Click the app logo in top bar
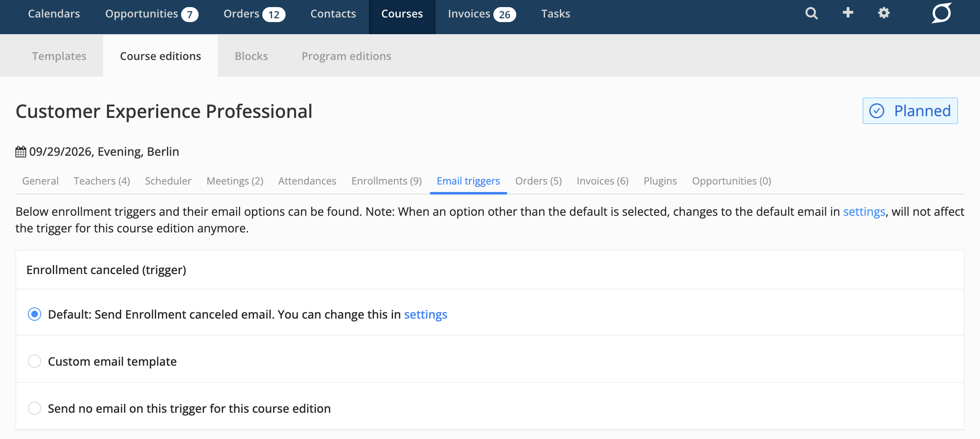 (x=941, y=13)
